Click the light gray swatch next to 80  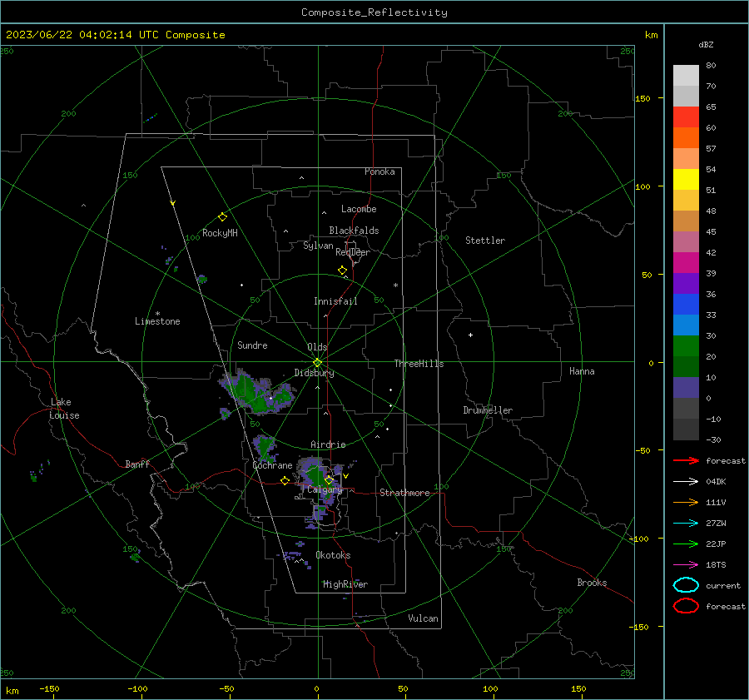pos(686,76)
